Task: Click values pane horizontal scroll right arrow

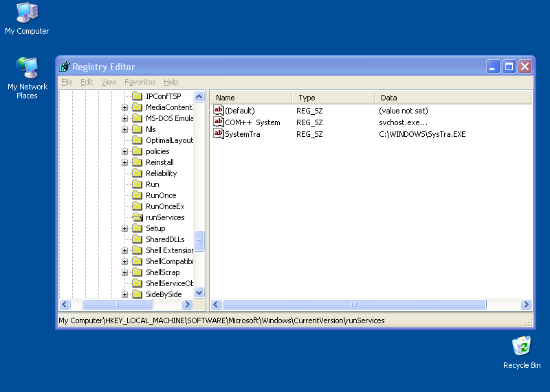Action: [526, 304]
